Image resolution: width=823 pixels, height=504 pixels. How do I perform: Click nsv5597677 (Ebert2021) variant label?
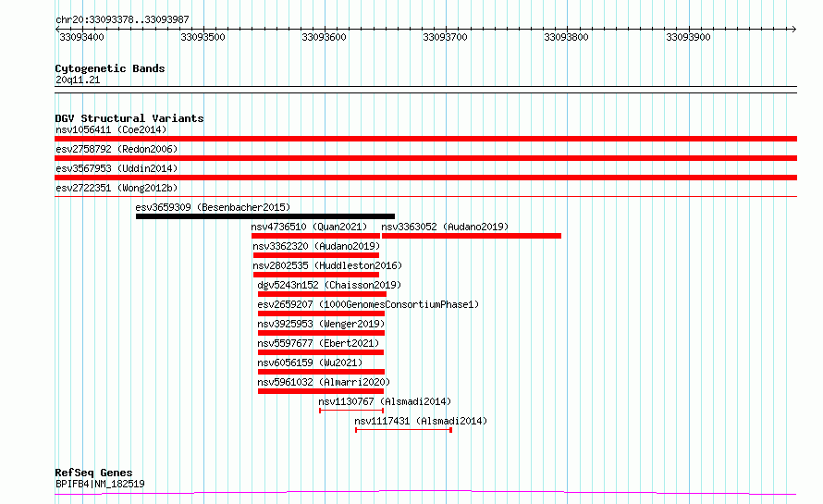pyautogui.click(x=318, y=343)
